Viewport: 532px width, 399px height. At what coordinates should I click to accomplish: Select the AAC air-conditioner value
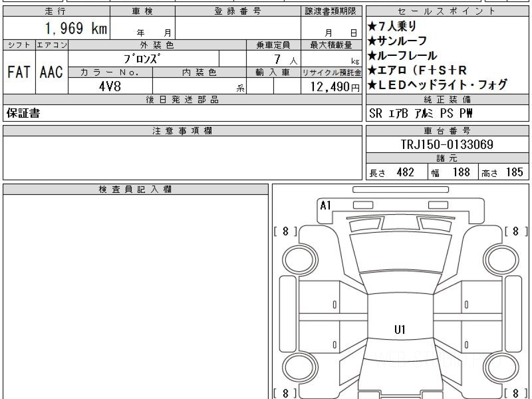click(52, 72)
